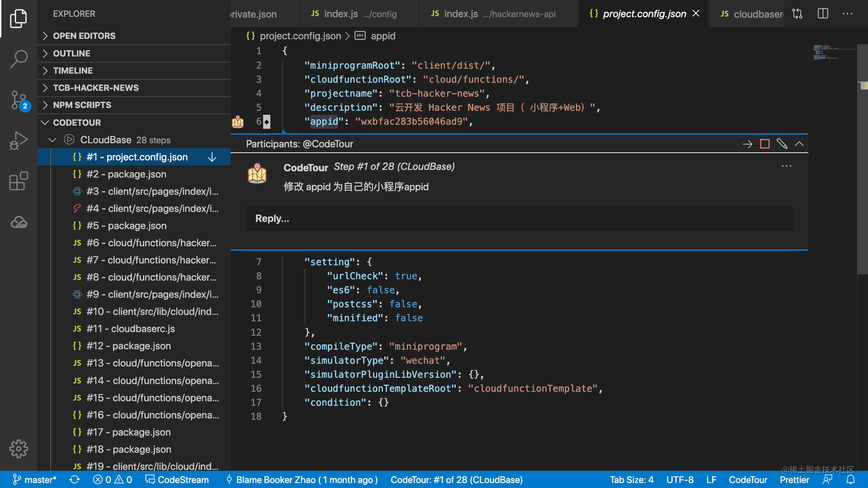
Task: Close the project.config.json tab
Action: pos(696,14)
